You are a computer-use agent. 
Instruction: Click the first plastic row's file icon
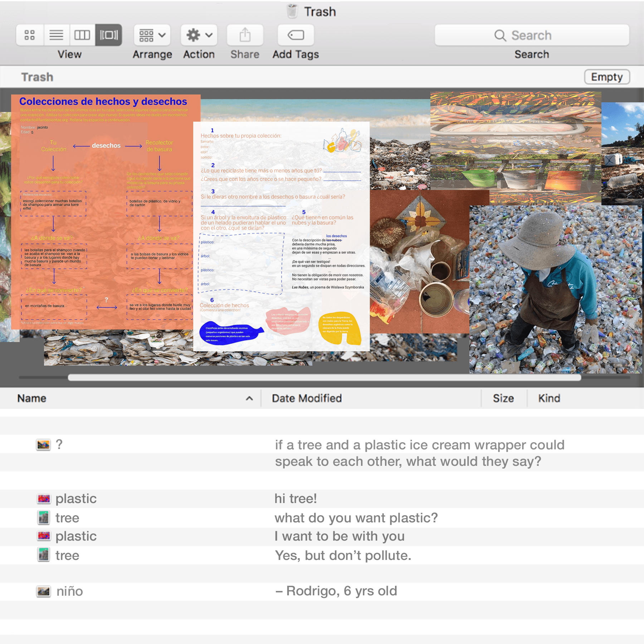pos(44,499)
